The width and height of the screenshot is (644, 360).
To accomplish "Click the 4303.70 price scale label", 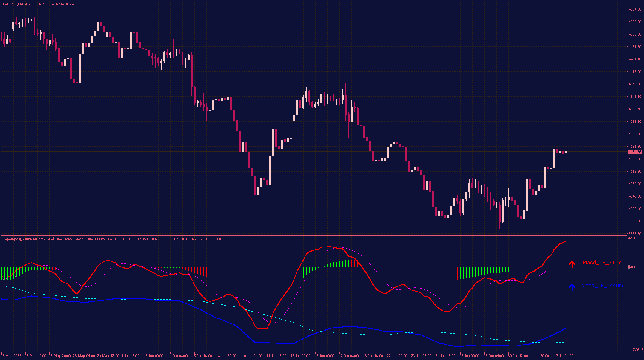I will pyautogui.click(x=635, y=109).
